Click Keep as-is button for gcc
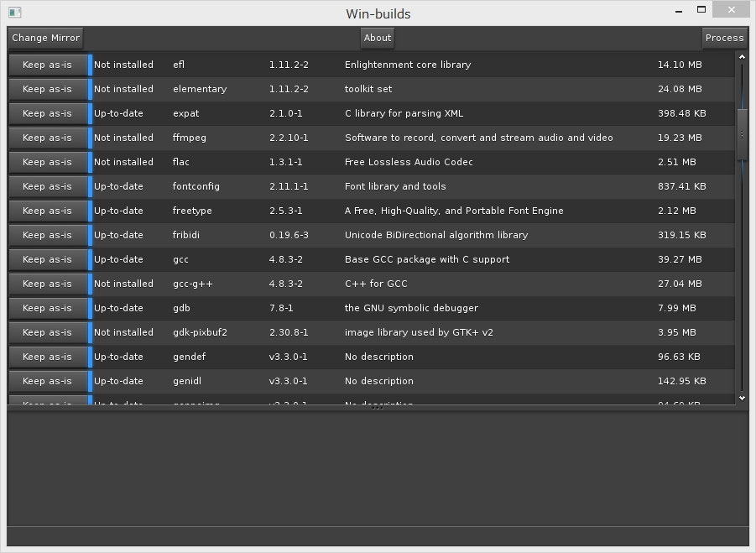Viewport: 756px width, 553px height. point(48,259)
